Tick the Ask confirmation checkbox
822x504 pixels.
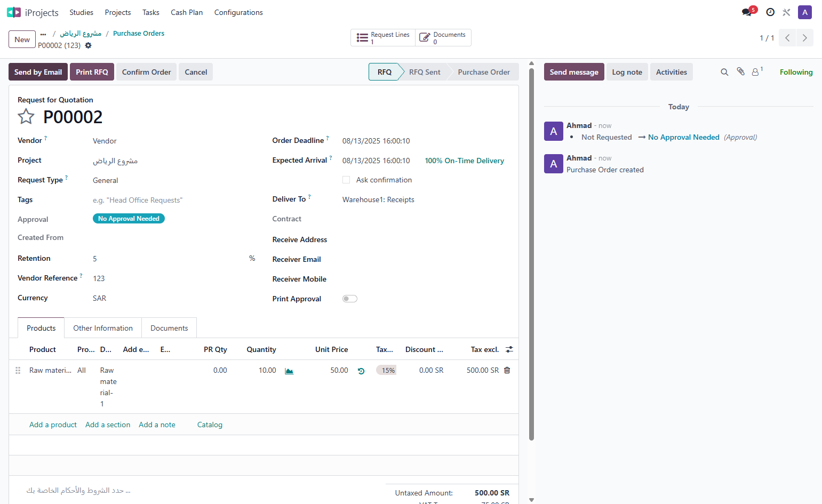point(346,180)
